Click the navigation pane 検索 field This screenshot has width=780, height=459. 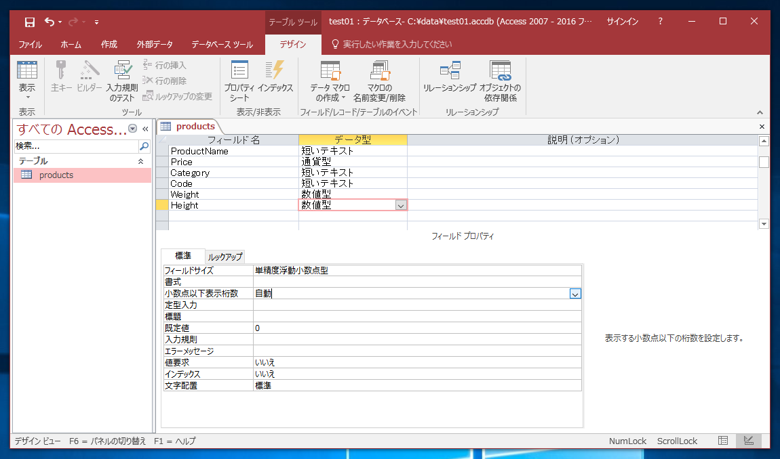pyautogui.click(x=76, y=146)
